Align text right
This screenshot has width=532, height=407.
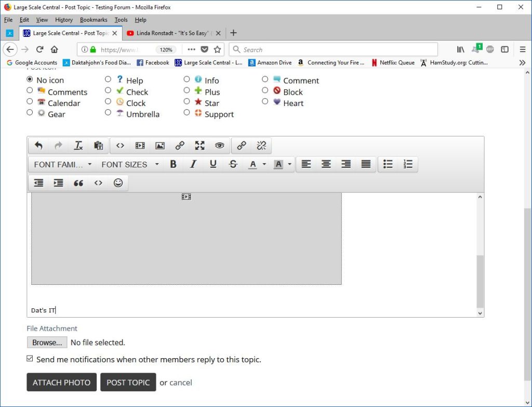(x=346, y=164)
